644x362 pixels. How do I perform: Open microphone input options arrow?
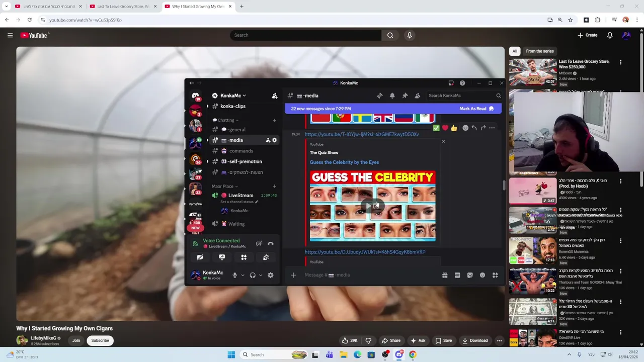tap(243, 275)
